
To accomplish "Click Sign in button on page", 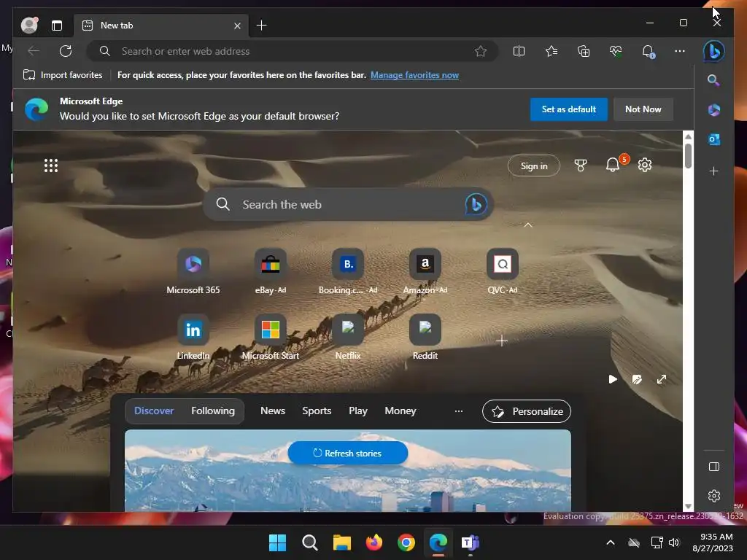I will (533, 166).
